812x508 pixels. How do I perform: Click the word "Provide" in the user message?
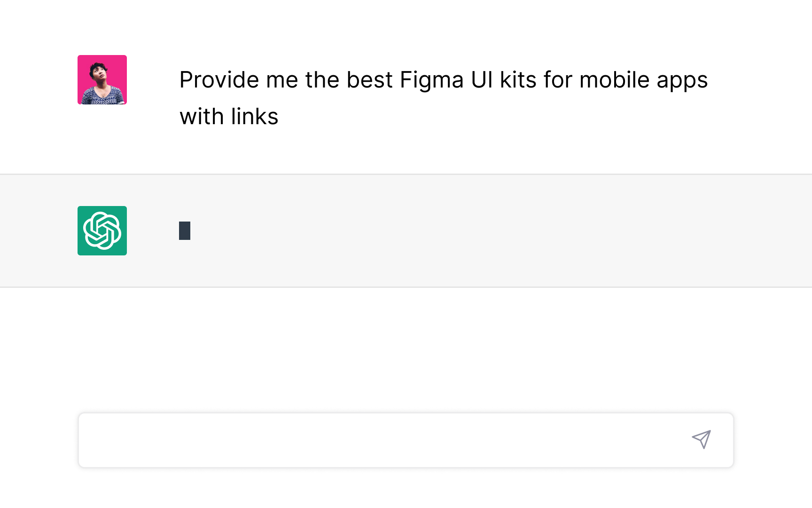[219, 79]
